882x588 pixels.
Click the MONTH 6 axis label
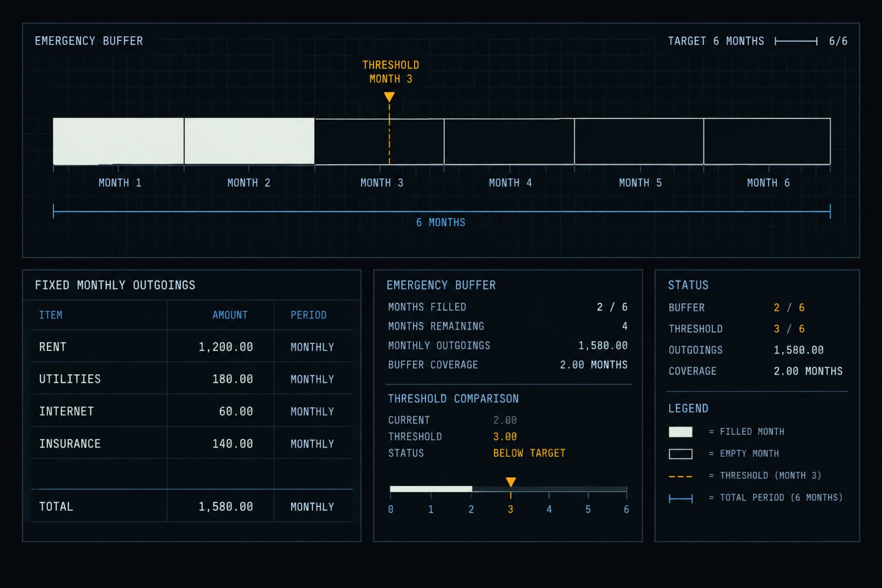pyautogui.click(x=768, y=183)
